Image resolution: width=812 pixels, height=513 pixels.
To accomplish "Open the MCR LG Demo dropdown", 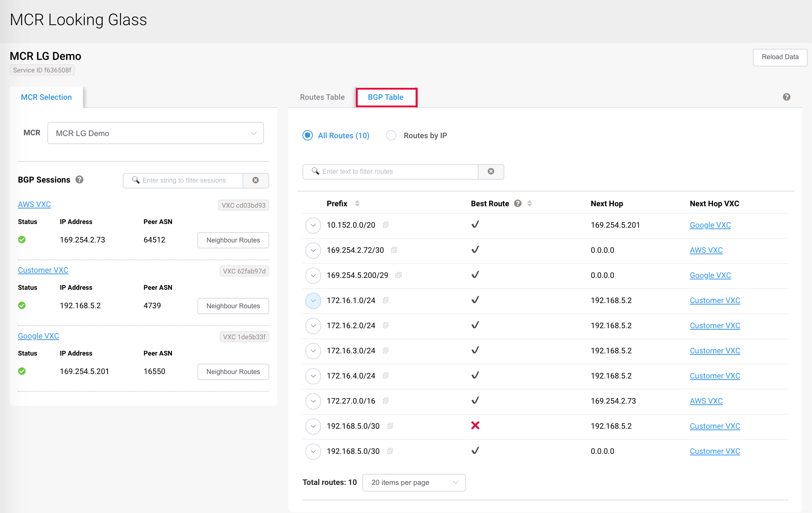I will [155, 133].
